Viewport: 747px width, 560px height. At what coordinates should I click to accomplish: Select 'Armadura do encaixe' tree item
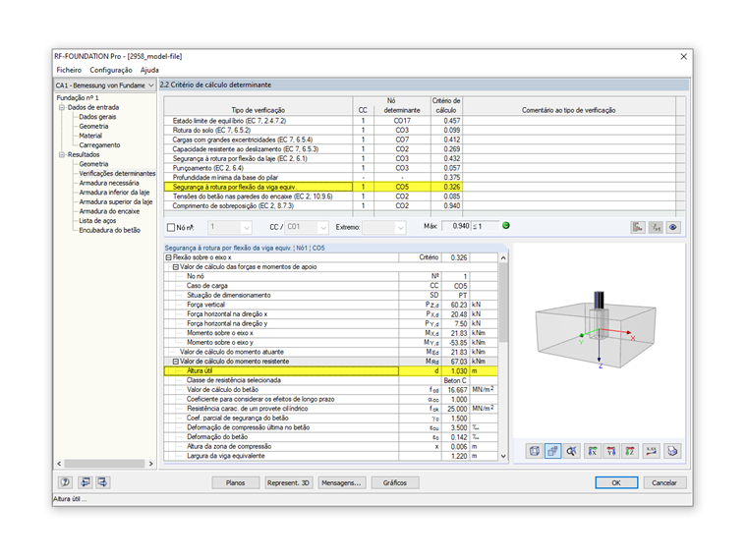(x=109, y=211)
